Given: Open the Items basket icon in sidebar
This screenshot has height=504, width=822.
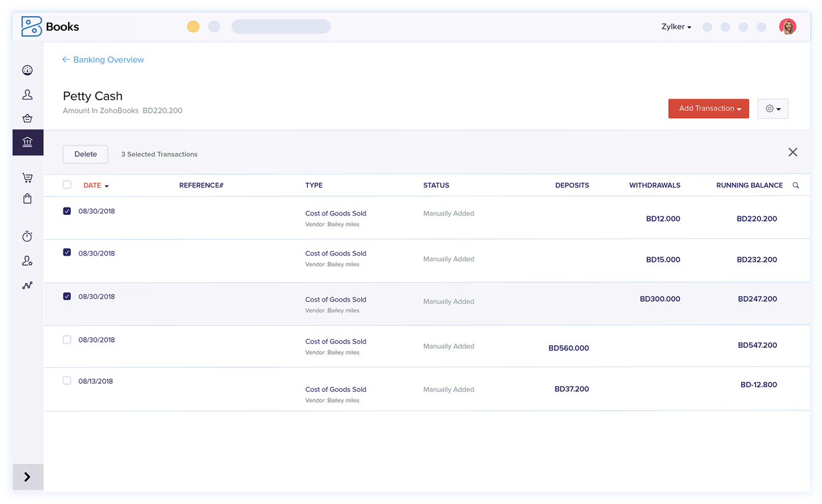Looking at the screenshot, I should tap(27, 119).
